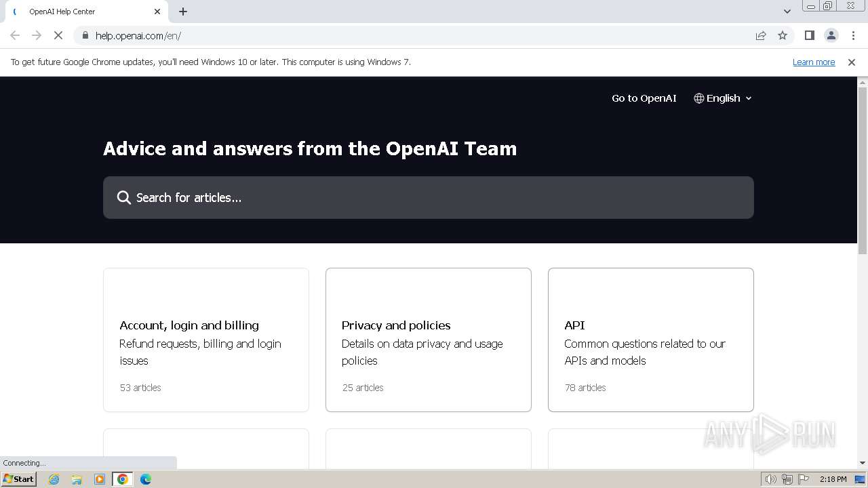Image resolution: width=868 pixels, height=488 pixels.
Task: Open Chrome three-dot menu
Action: coord(853,35)
